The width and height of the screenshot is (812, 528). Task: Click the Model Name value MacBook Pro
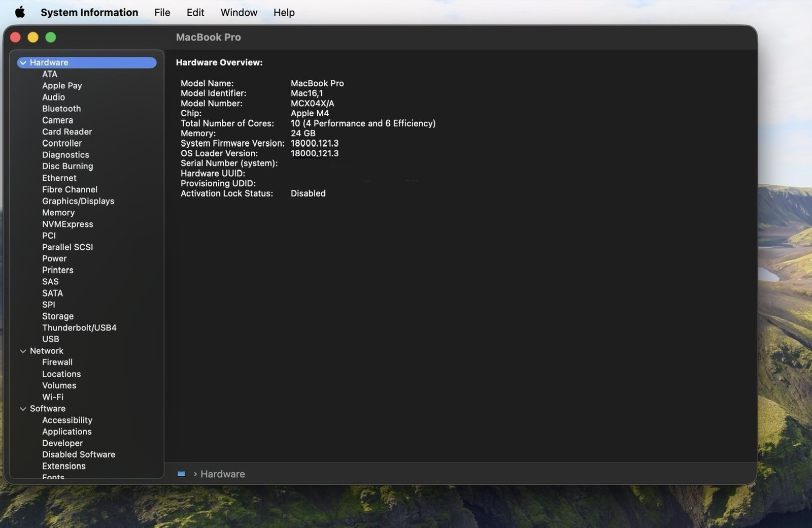[317, 83]
